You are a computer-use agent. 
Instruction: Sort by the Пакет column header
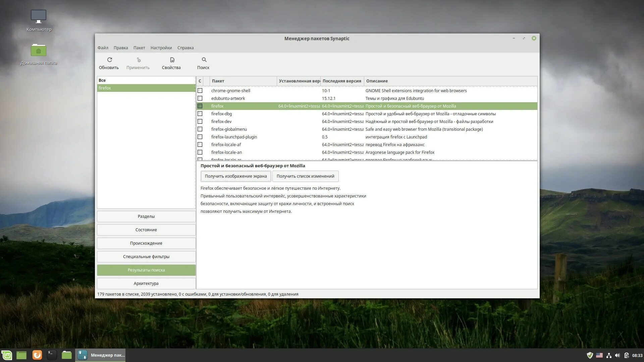click(243, 81)
